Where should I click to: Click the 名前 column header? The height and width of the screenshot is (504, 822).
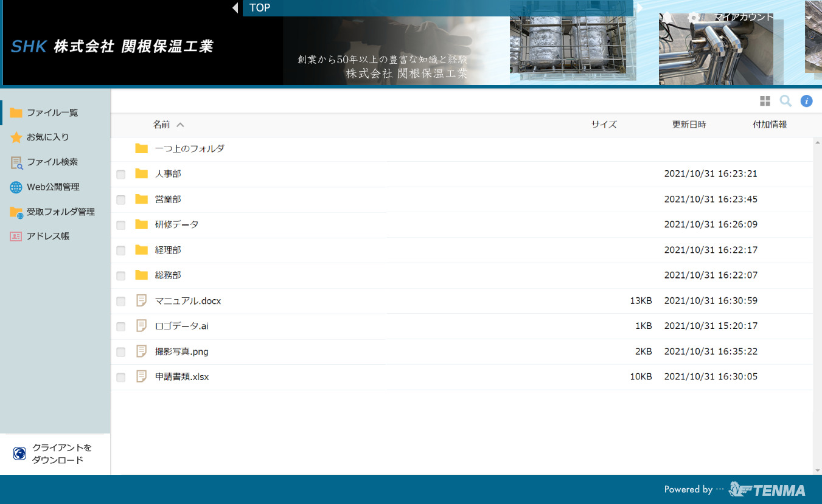[162, 125]
